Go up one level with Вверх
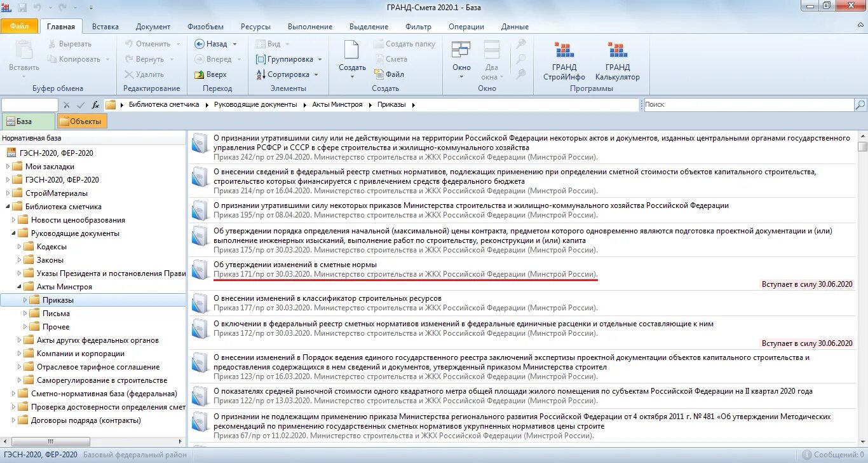This screenshot has height=463, width=868. pyautogui.click(x=198, y=74)
